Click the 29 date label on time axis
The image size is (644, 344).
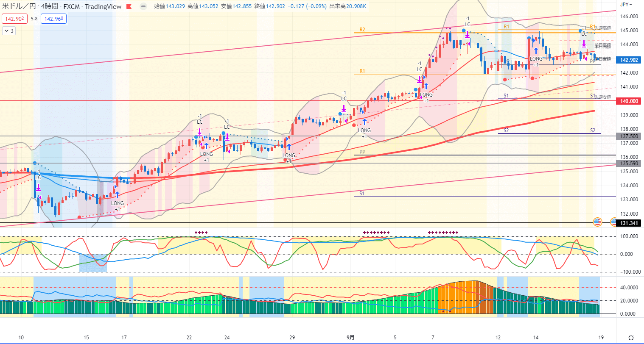click(292, 338)
